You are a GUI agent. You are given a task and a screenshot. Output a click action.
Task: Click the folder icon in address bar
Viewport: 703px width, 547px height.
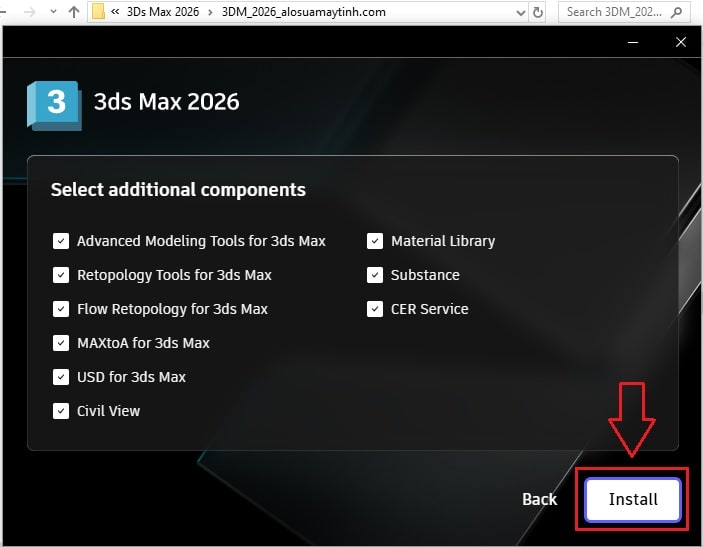[98, 12]
